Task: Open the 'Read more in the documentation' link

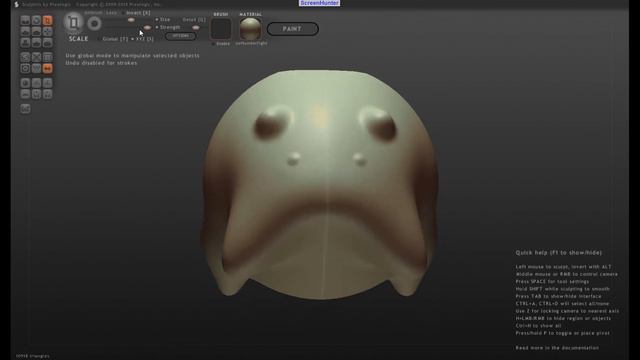Action: point(557,348)
